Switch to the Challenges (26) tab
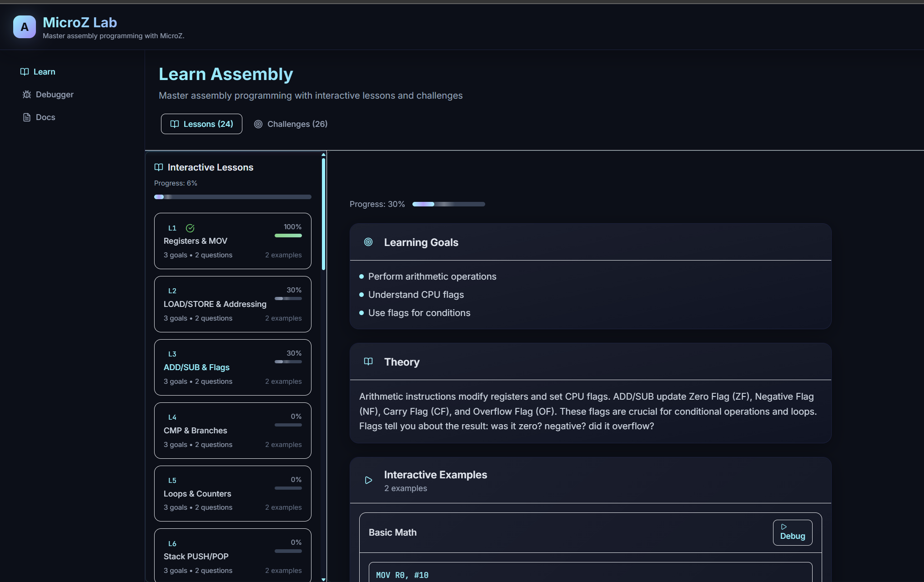Screen dimensions: 924x582 (291, 124)
